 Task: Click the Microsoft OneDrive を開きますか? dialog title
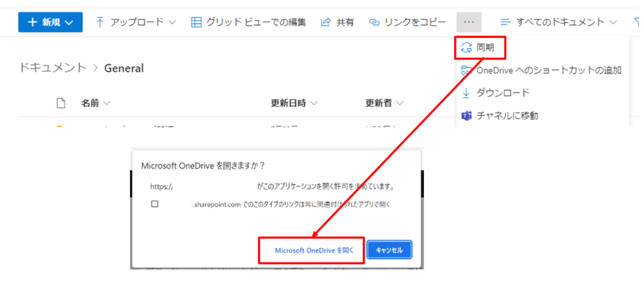(x=203, y=166)
